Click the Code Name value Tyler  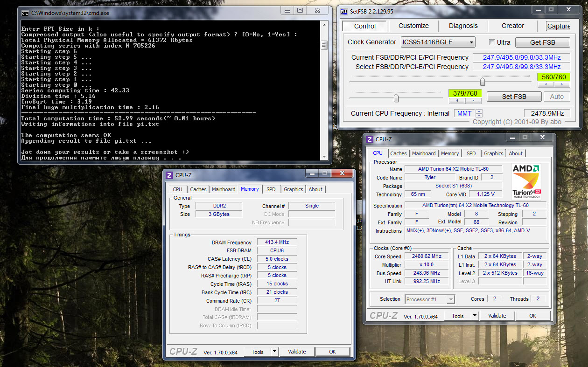point(430,177)
